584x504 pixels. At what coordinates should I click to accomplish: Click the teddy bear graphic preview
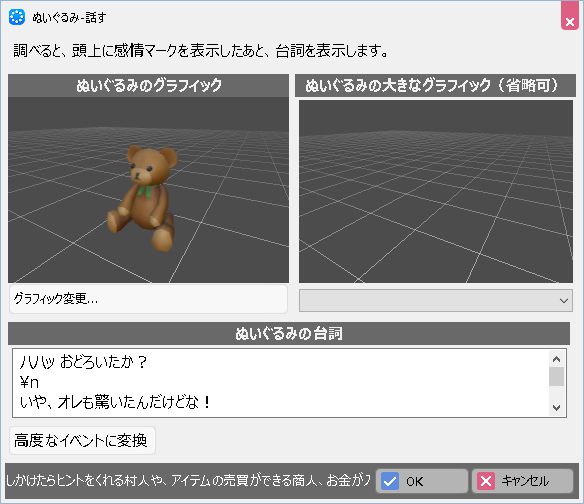pos(148,190)
